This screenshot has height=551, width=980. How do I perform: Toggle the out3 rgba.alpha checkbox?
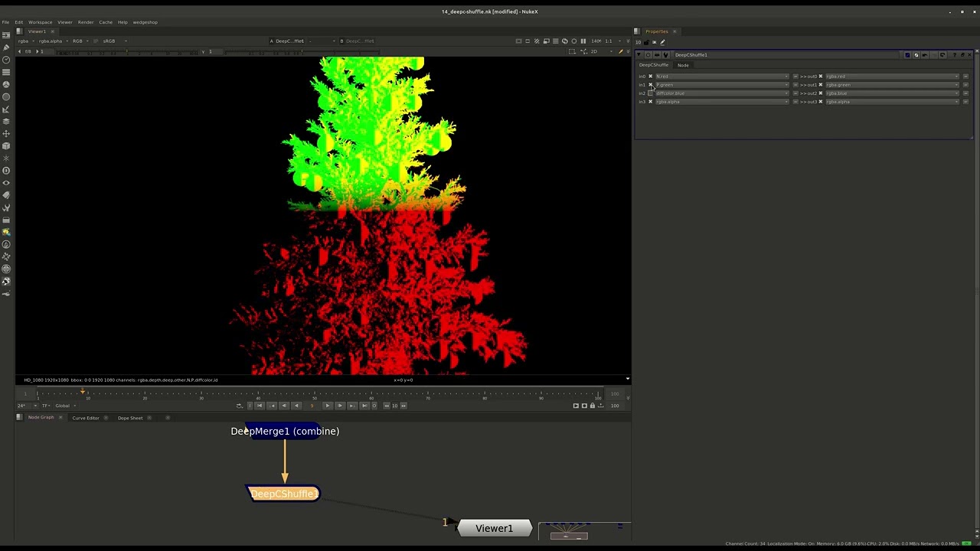tap(821, 102)
